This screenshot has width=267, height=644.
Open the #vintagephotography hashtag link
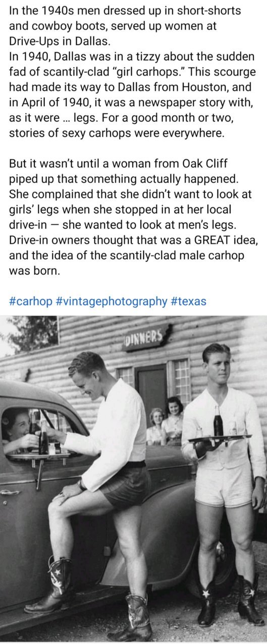coord(110,301)
